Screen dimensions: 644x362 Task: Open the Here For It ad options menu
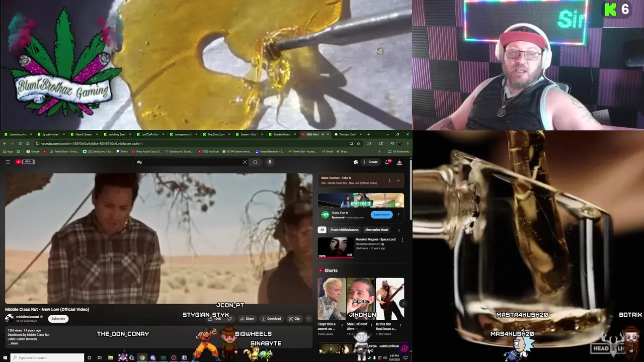coord(398,215)
